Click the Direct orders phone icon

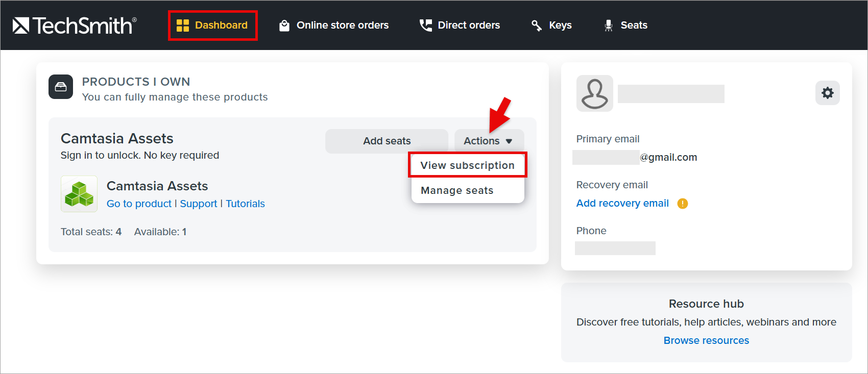pyautogui.click(x=425, y=26)
